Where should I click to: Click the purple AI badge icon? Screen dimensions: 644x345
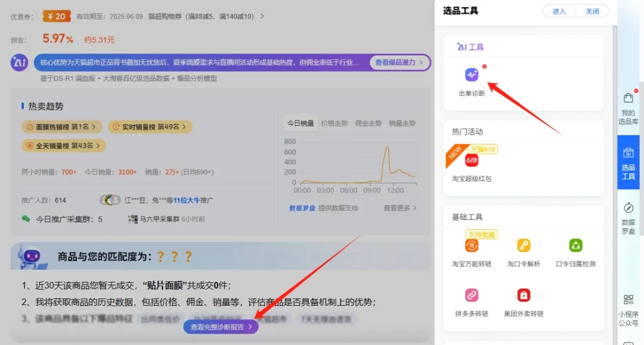pos(19,63)
